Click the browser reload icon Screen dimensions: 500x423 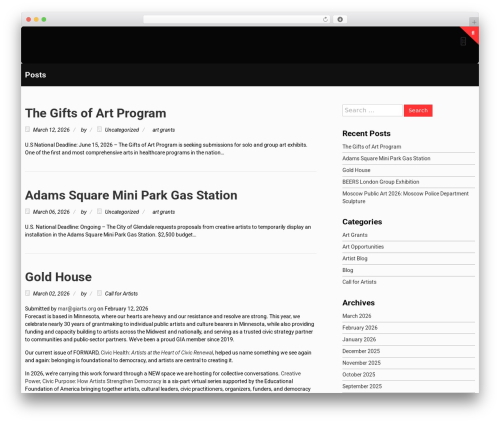(x=325, y=19)
